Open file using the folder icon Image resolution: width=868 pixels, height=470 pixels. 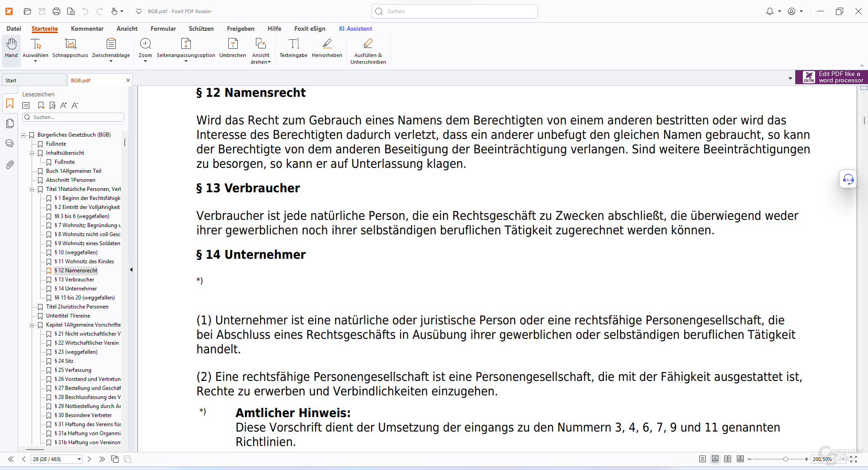pyautogui.click(x=28, y=11)
